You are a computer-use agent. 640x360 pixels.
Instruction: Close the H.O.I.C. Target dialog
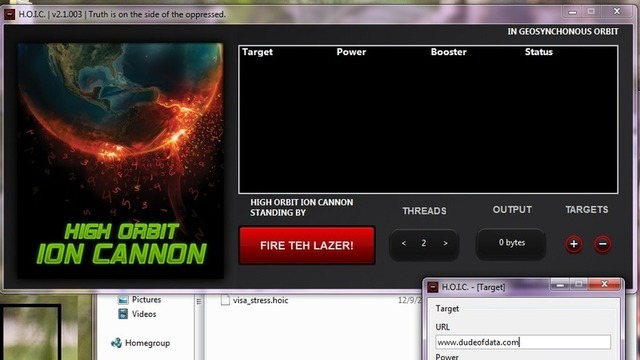604,284
